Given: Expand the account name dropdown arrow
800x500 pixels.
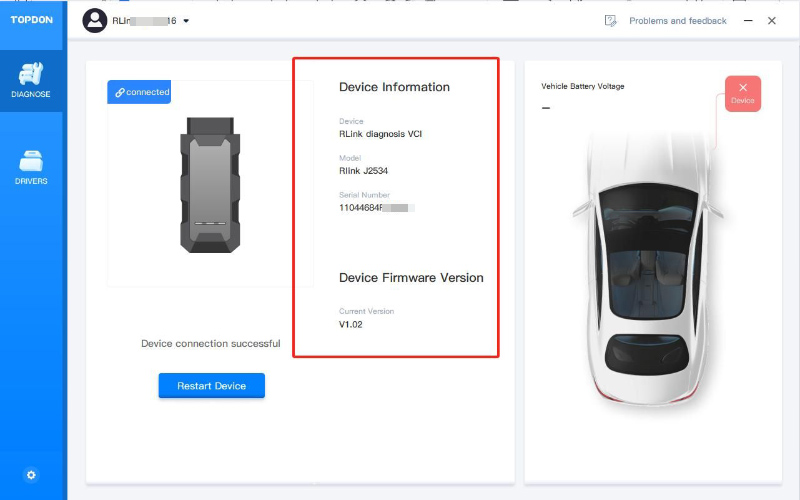Looking at the screenshot, I should [187, 21].
